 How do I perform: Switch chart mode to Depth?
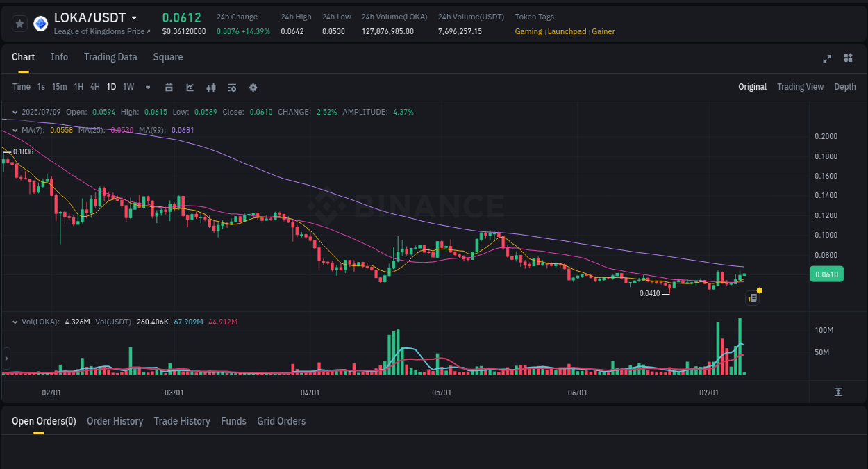tap(844, 86)
